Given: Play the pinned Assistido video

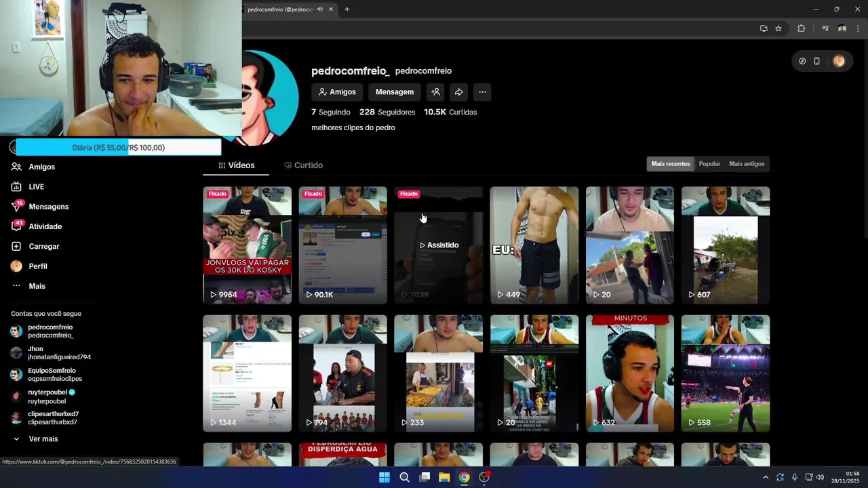Looking at the screenshot, I should [439, 245].
